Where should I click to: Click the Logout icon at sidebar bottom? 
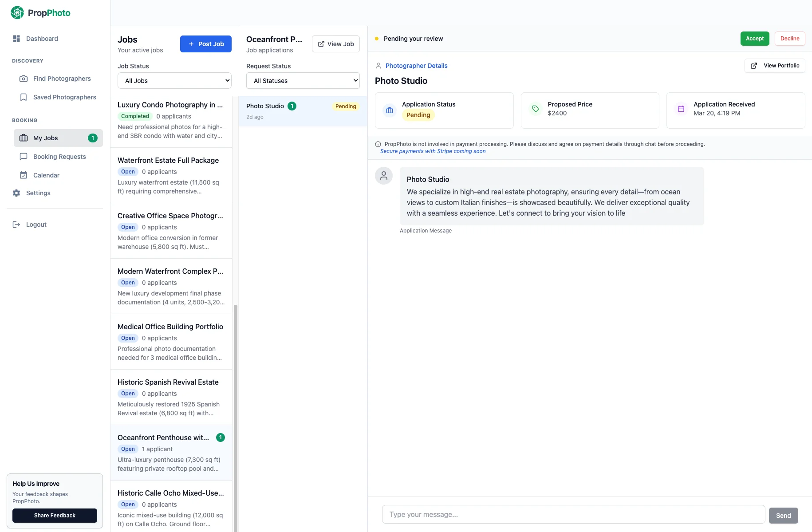16,225
